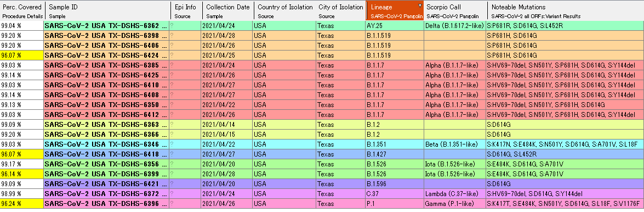This screenshot has height=212, width=644.
Task: Click the 99.13 % coverage cell
Action: [x=21, y=104]
